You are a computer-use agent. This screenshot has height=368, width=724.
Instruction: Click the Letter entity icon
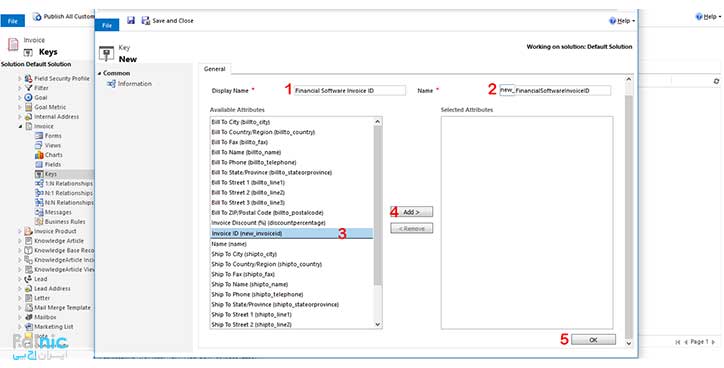[x=29, y=298]
